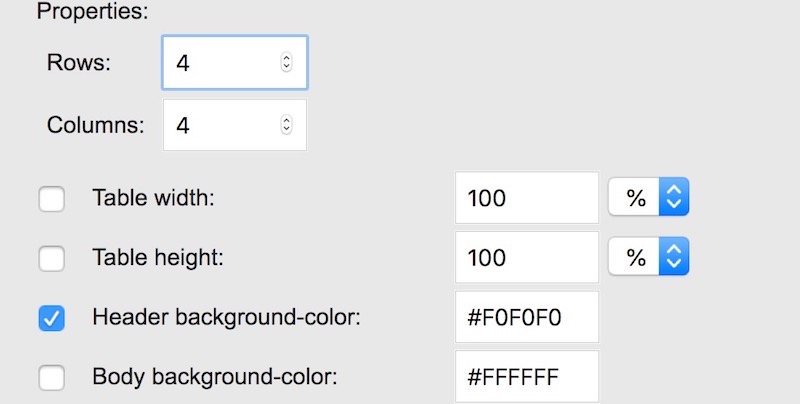Focus the Rows number field
Viewport: 800px width, 404px height.
pos(235,62)
